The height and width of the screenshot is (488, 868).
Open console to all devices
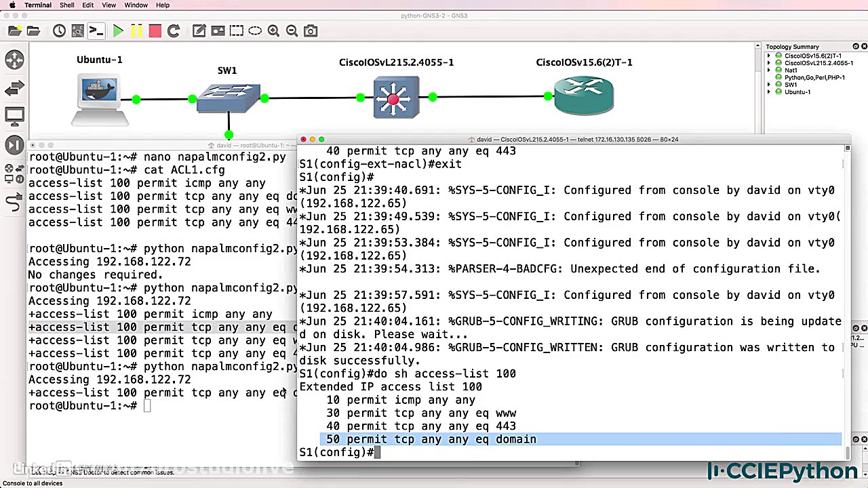tap(96, 30)
